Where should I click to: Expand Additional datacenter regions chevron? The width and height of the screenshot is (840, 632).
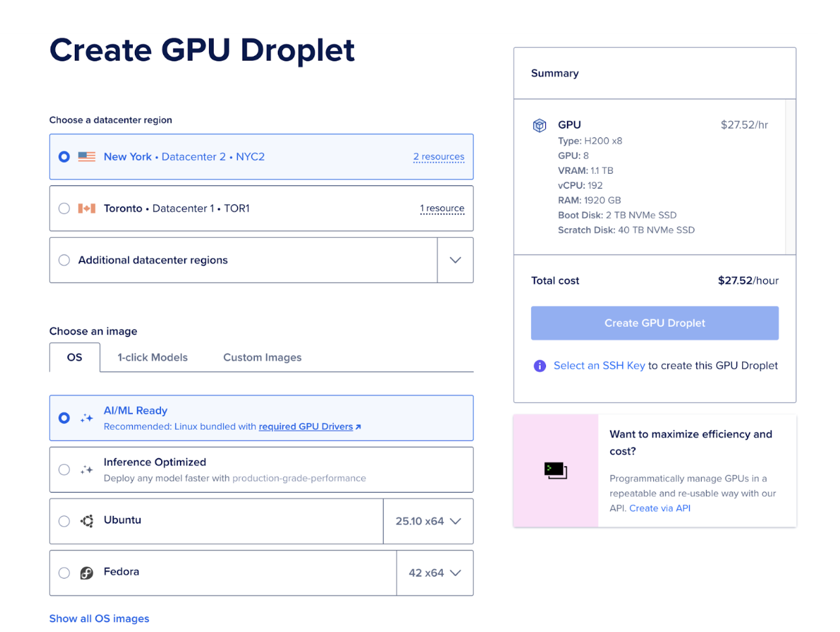pyautogui.click(x=455, y=260)
